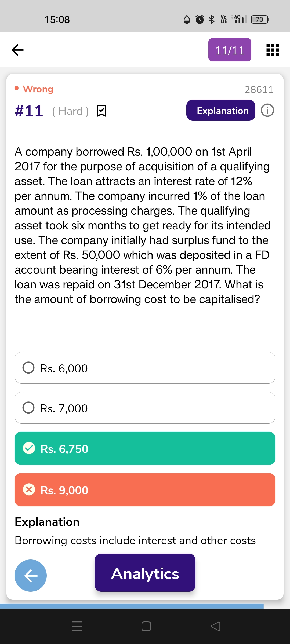Open the question grid menu icon
This screenshot has height=644, width=290.
pos(272,50)
